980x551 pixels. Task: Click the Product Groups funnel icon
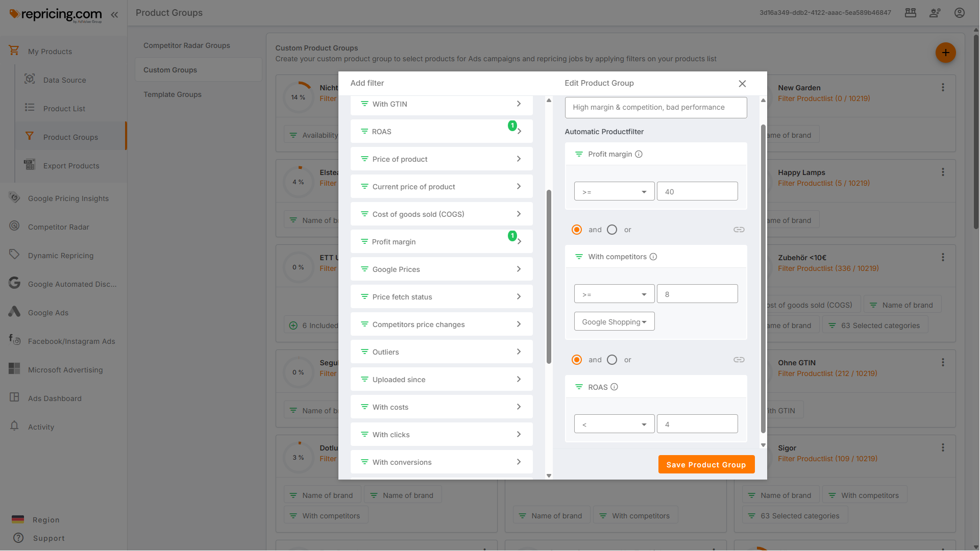(30, 136)
